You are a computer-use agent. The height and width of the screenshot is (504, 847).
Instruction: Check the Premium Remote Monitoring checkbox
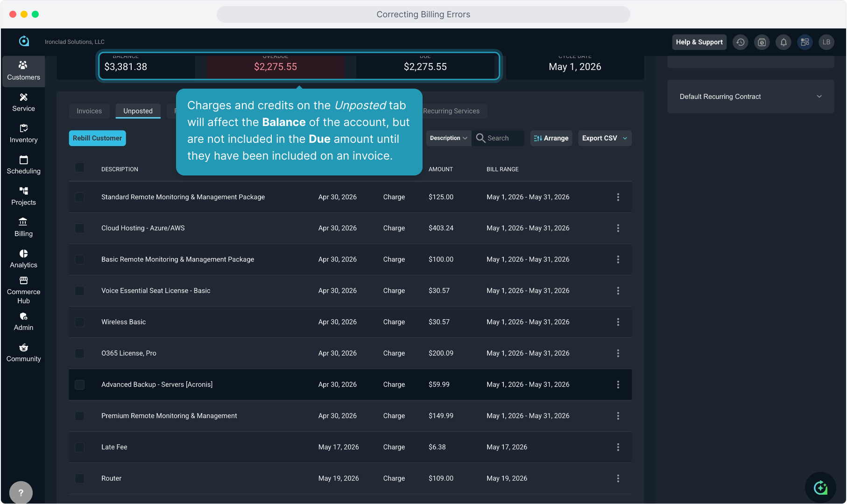coord(80,416)
